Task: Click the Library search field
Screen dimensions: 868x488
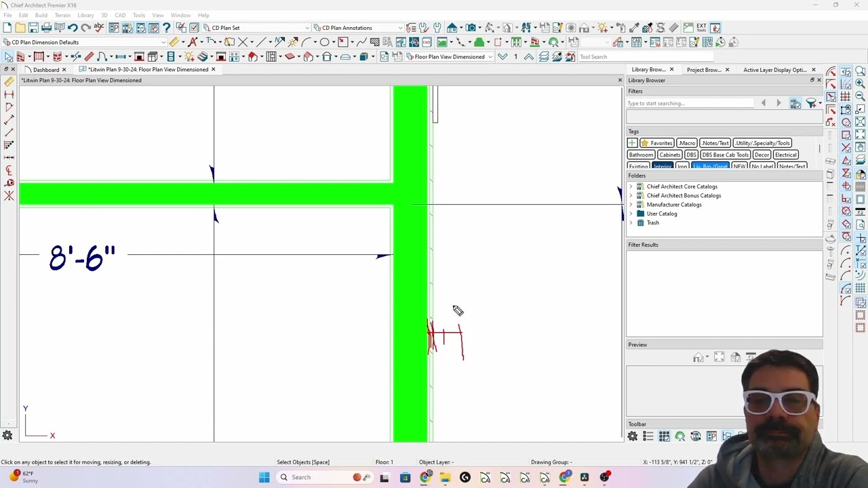Action: (690, 104)
